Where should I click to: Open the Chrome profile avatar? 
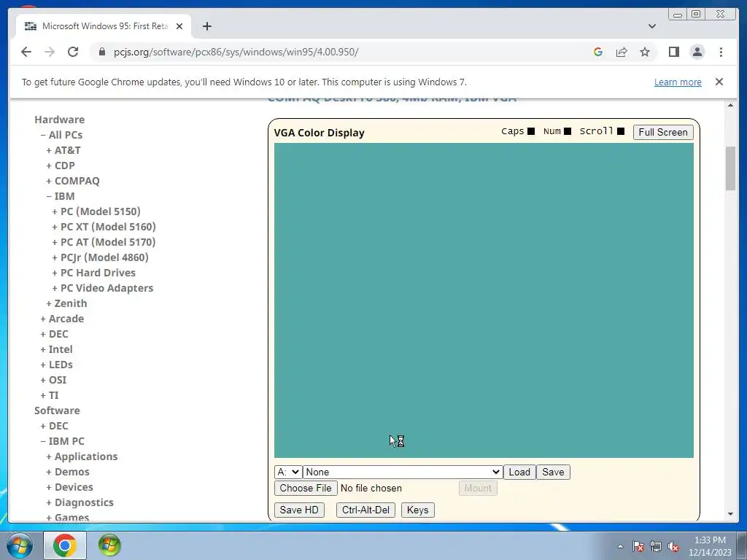pyautogui.click(x=697, y=52)
